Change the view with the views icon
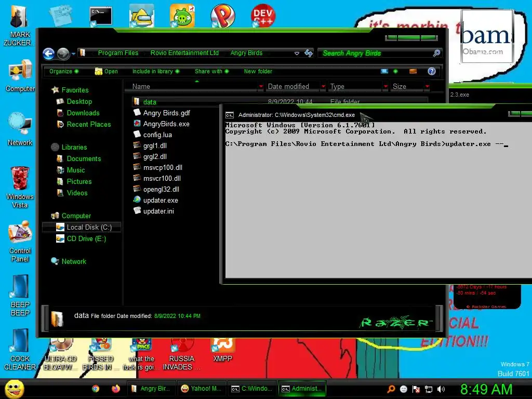Image resolution: width=532 pixels, height=399 pixels. 384,71
